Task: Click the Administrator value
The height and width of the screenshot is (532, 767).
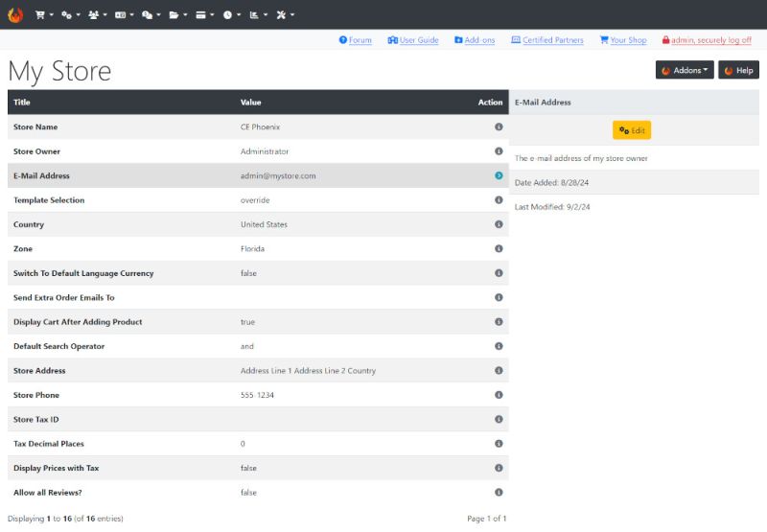Action: (265, 151)
